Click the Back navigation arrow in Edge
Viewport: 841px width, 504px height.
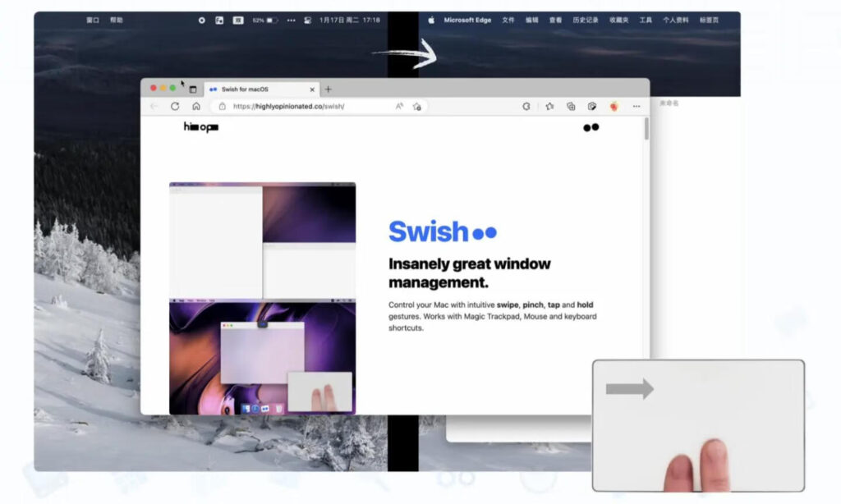[154, 107]
